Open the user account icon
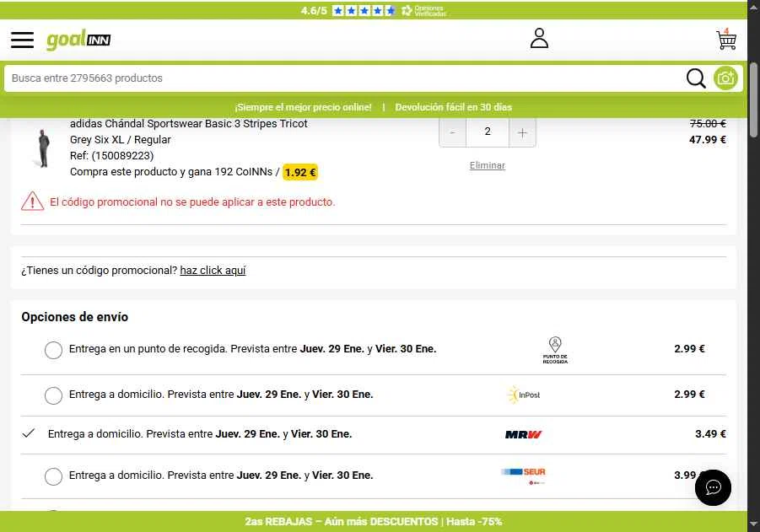Viewport: 760px width, 532px height. pos(539,38)
